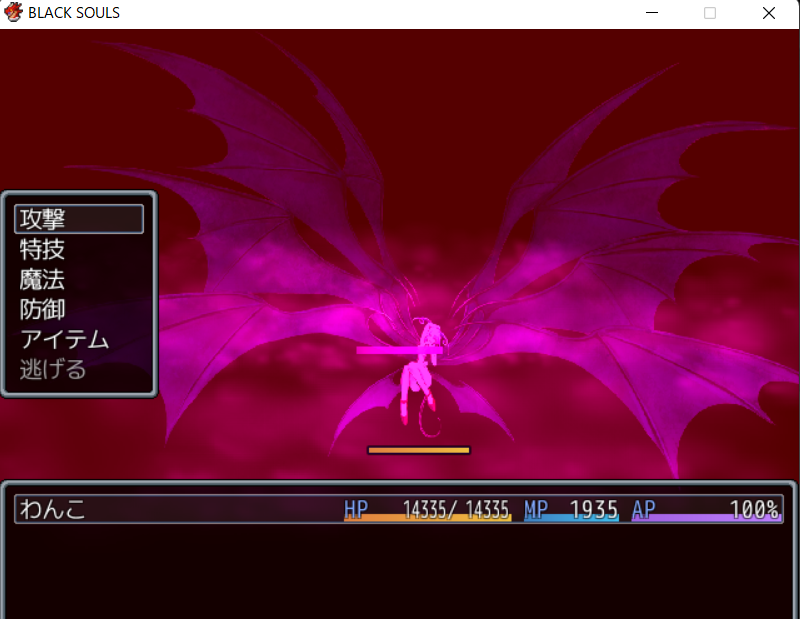Click the わんこ character name

52,509
